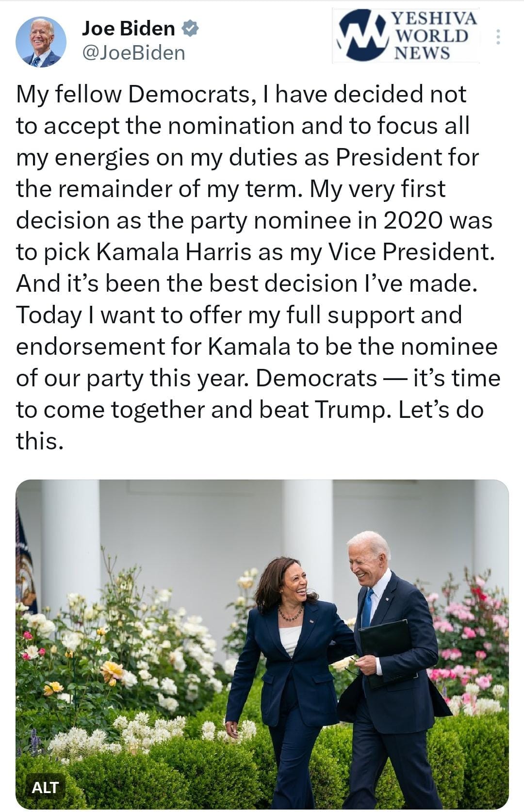Click the yellow rose in the photo
Image resolution: width=524 pixels, height=812 pixels.
pyautogui.click(x=112, y=672)
